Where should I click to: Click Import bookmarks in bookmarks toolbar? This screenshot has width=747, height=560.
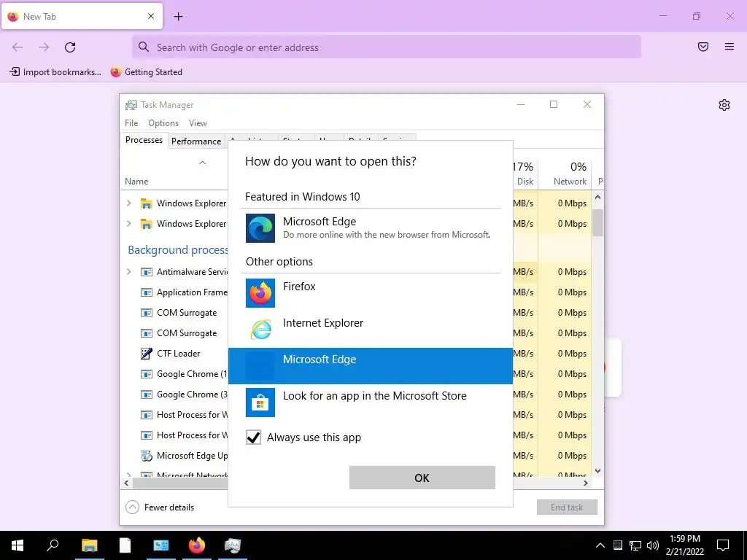[x=55, y=72]
